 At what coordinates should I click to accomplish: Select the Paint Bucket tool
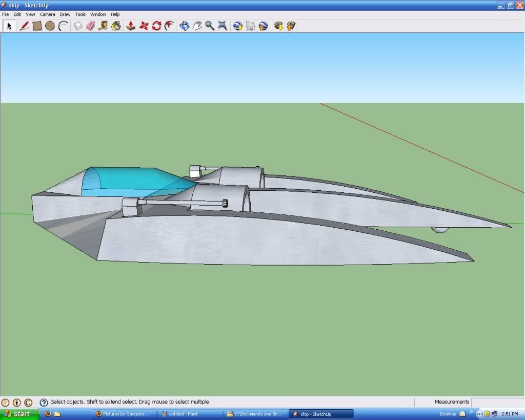pyautogui.click(x=116, y=26)
